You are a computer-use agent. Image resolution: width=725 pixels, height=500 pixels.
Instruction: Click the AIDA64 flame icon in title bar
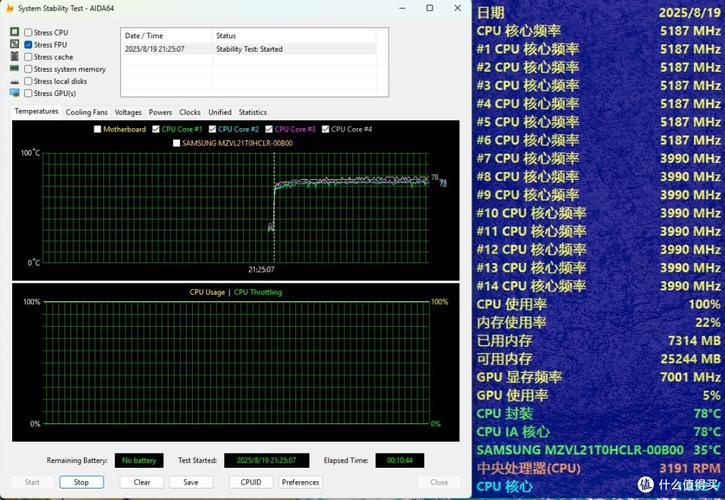8,8
